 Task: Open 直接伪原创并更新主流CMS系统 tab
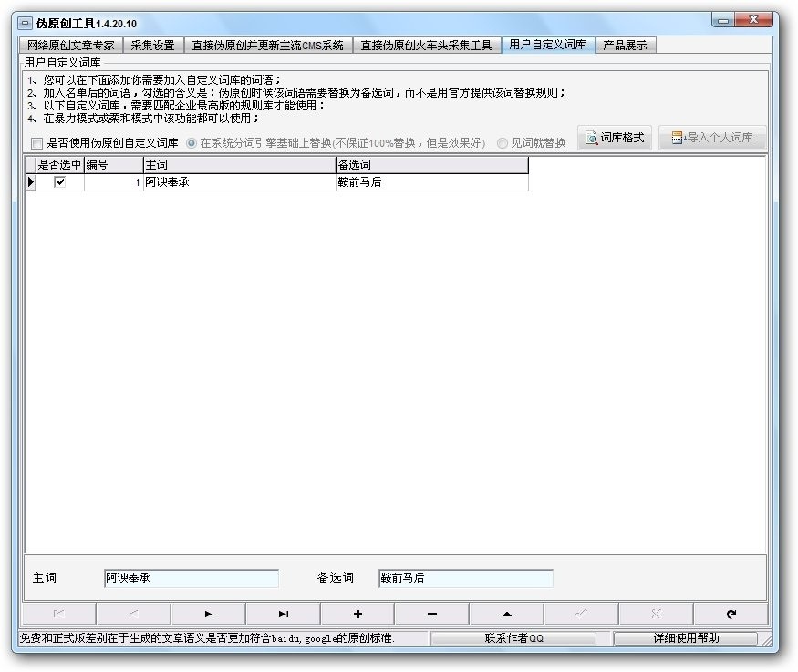click(x=268, y=46)
